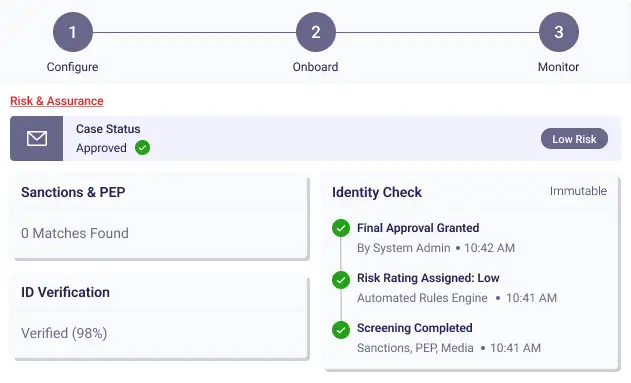This screenshot has height=383, width=631.
Task: Click the Verified (98%) value
Action: [64, 334]
